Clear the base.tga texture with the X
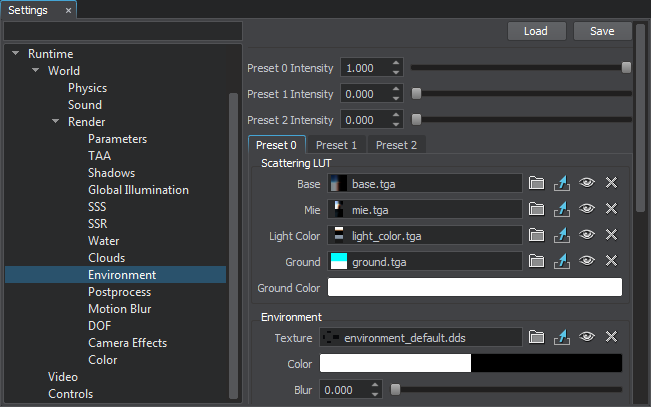 pos(611,183)
